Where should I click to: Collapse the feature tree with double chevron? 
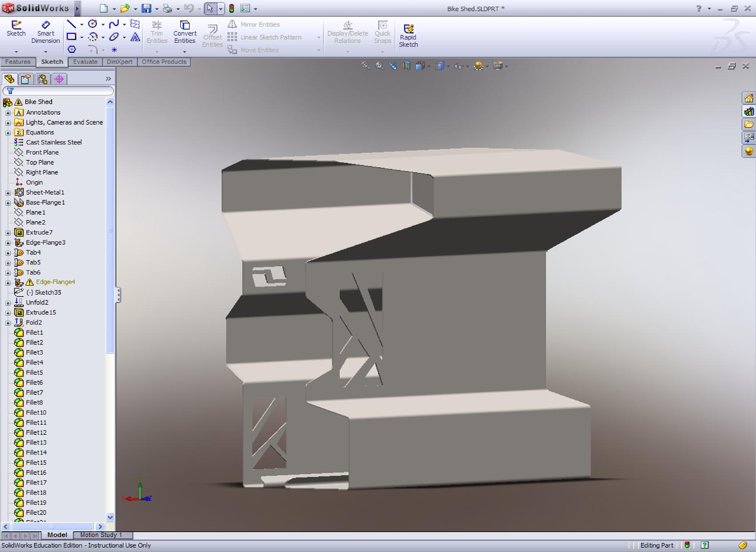coord(108,78)
